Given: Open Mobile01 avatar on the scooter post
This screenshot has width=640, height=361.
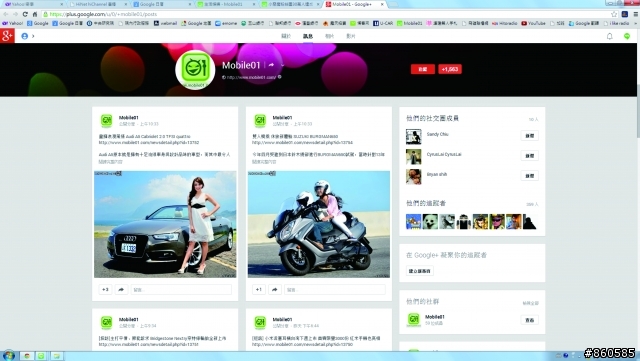Looking at the screenshot, I should [260, 120].
